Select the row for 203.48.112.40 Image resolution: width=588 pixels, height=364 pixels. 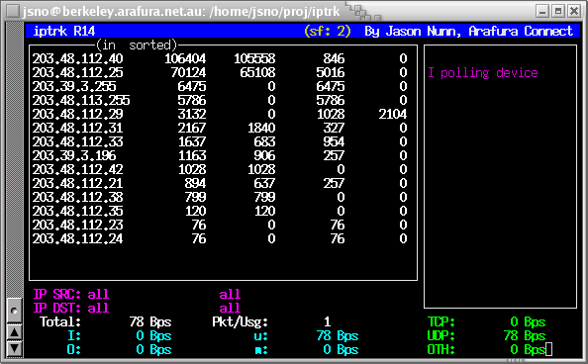point(220,59)
